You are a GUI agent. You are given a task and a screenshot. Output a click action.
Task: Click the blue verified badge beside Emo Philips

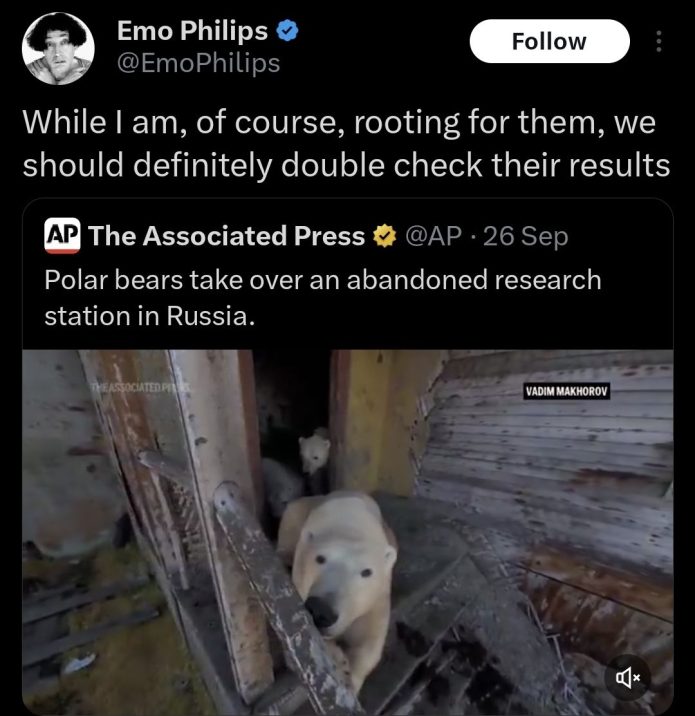[x=287, y=31]
